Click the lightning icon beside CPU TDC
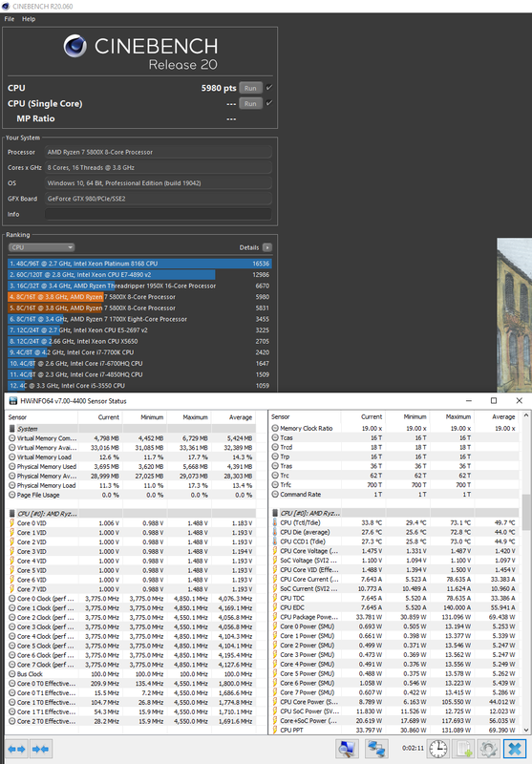The height and width of the screenshot is (764, 532). (275, 598)
